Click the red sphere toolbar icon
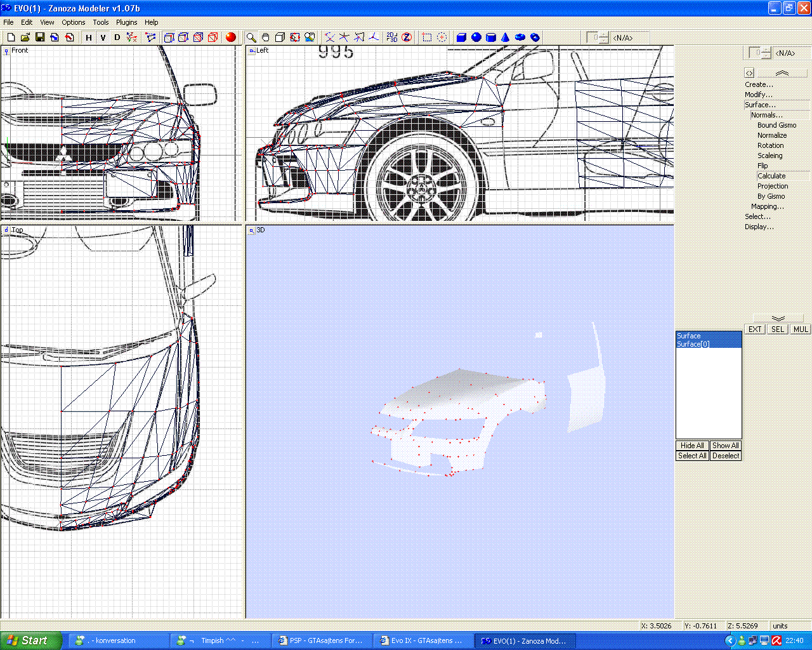Image resolution: width=812 pixels, height=650 pixels. (x=231, y=37)
